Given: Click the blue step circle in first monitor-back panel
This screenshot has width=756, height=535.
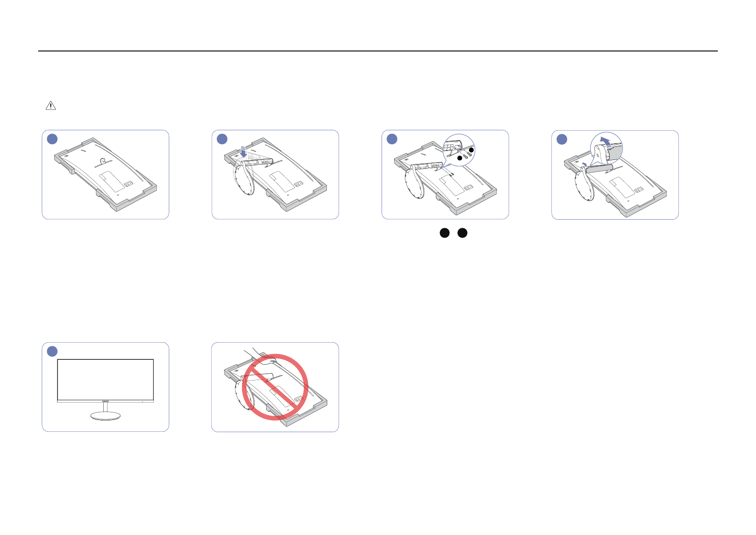Looking at the screenshot, I should 53,139.
